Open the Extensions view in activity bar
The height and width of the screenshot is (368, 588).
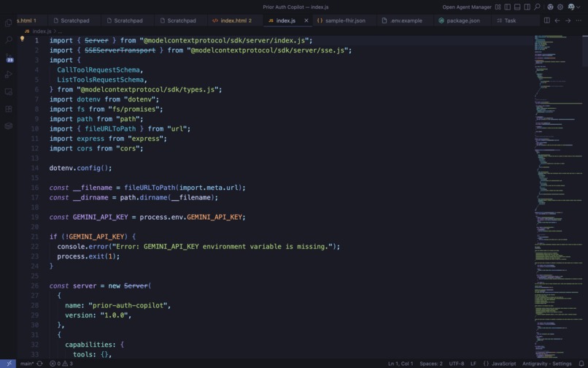tap(8, 109)
